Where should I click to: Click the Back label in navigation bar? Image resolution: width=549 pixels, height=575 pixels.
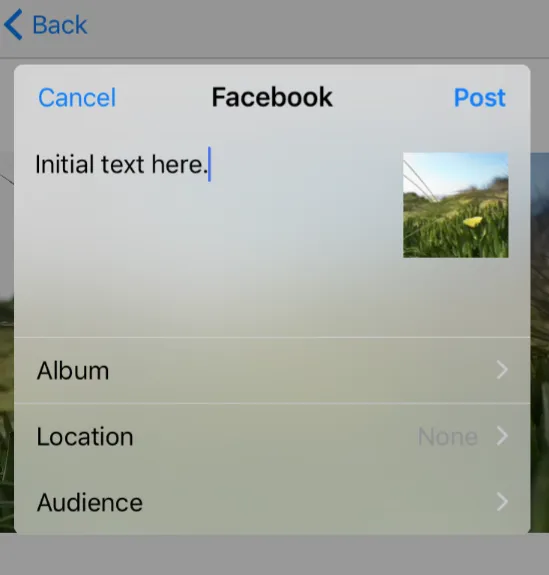coord(60,25)
